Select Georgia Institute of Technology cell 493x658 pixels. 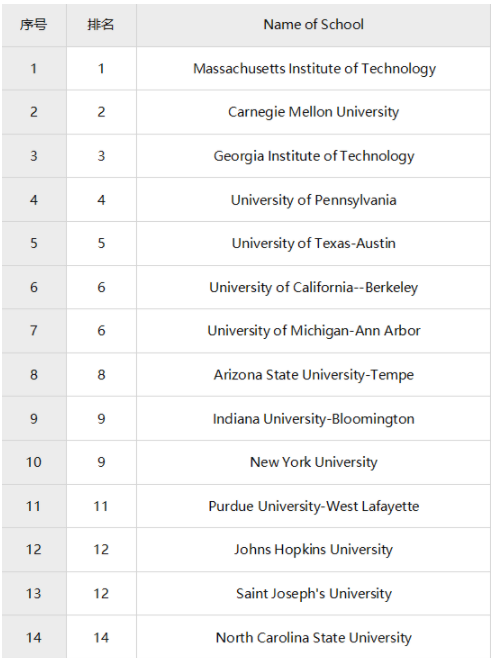tap(313, 156)
